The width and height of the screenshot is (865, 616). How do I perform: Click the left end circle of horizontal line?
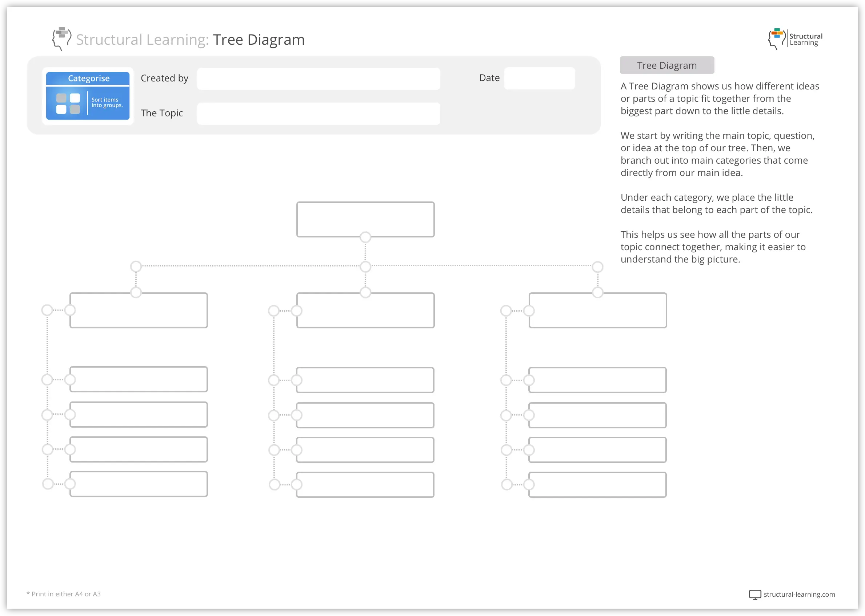(x=136, y=266)
